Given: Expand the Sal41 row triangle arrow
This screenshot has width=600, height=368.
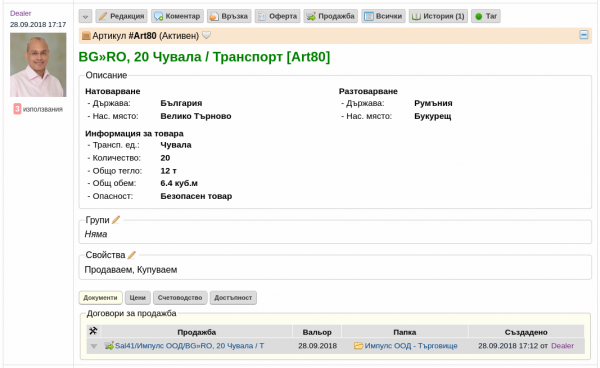Looking at the screenshot, I should click(94, 346).
